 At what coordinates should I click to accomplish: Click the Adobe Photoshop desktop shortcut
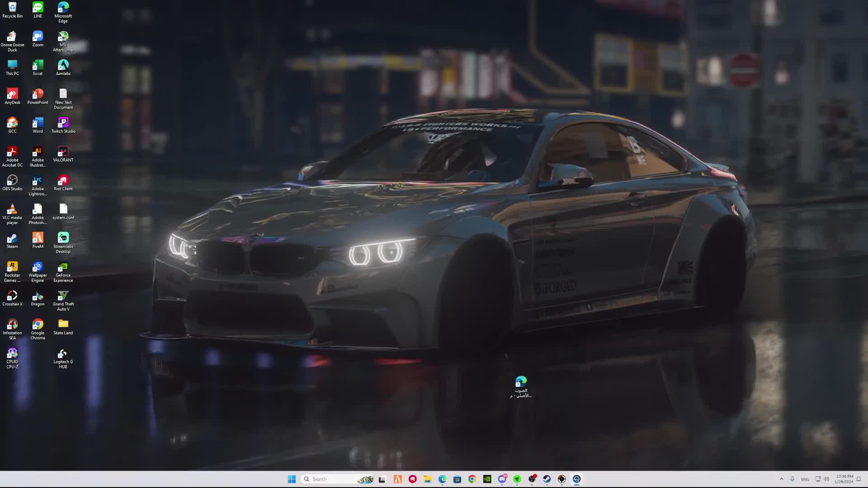pos(38,215)
